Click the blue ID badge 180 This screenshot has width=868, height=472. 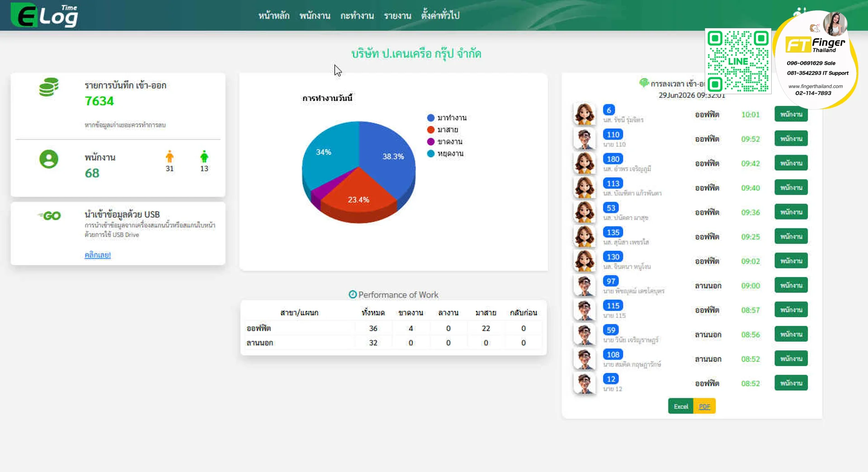(613, 159)
